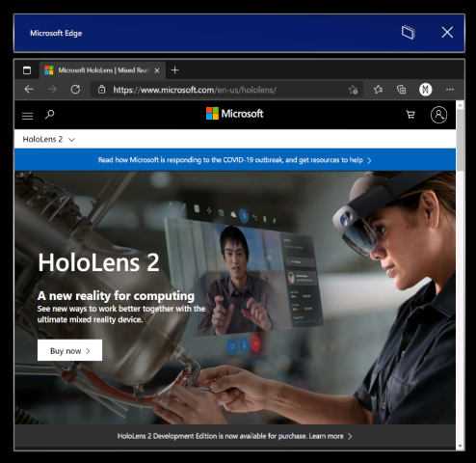476x463 pixels.
Task: Add this page to favorites
Action: 353,90
